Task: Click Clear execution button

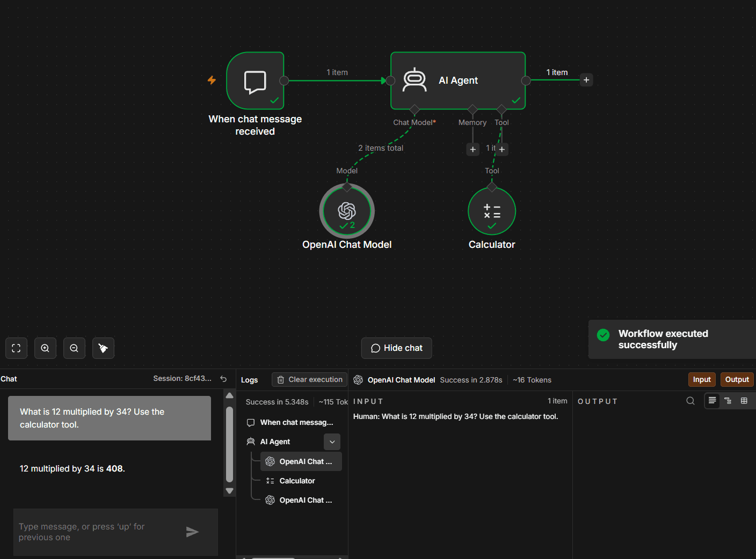Action: coord(310,379)
